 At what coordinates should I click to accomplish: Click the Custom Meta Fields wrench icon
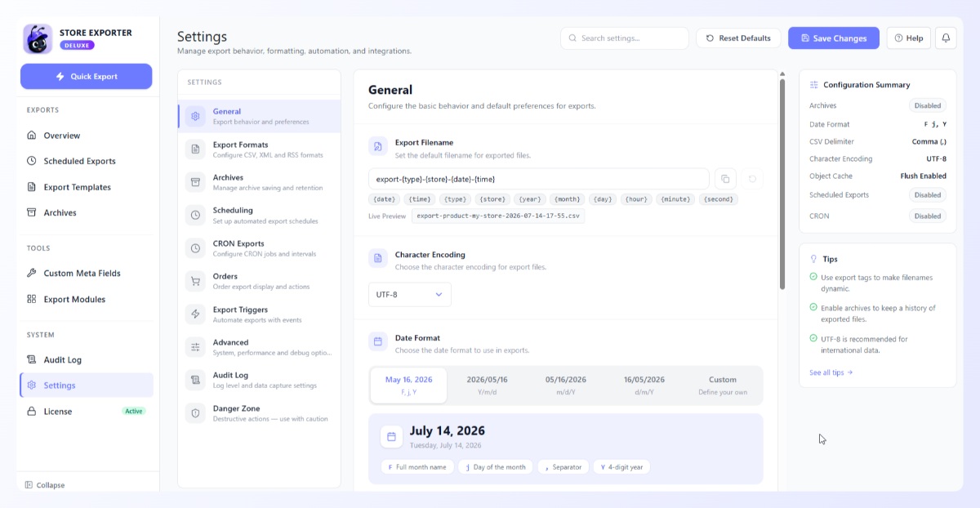click(32, 274)
